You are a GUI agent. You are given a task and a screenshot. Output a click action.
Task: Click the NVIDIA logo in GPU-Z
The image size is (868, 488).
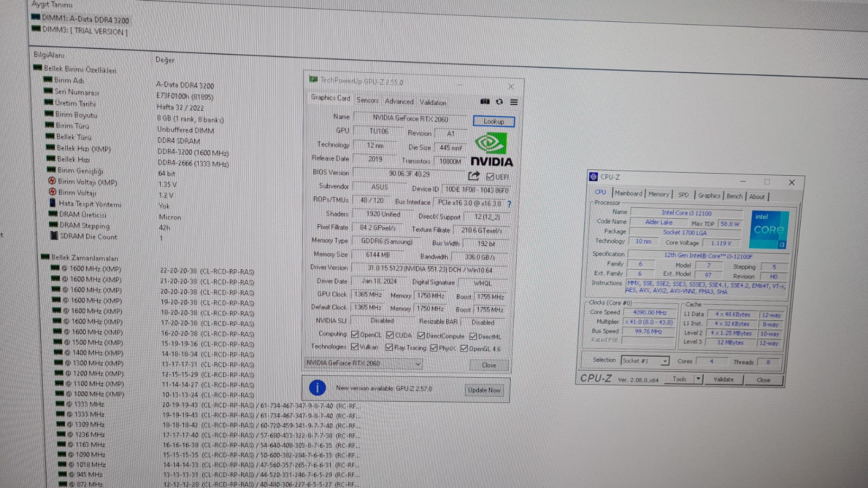[x=491, y=149]
